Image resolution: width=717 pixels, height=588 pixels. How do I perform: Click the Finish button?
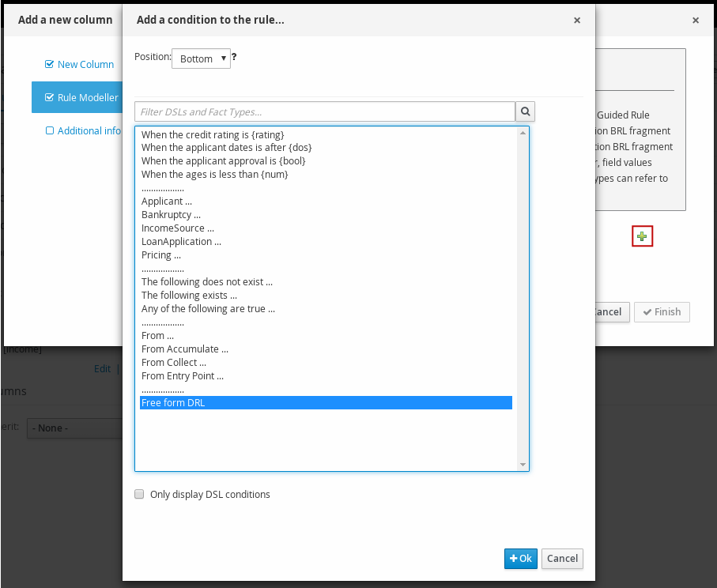[x=662, y=312]
